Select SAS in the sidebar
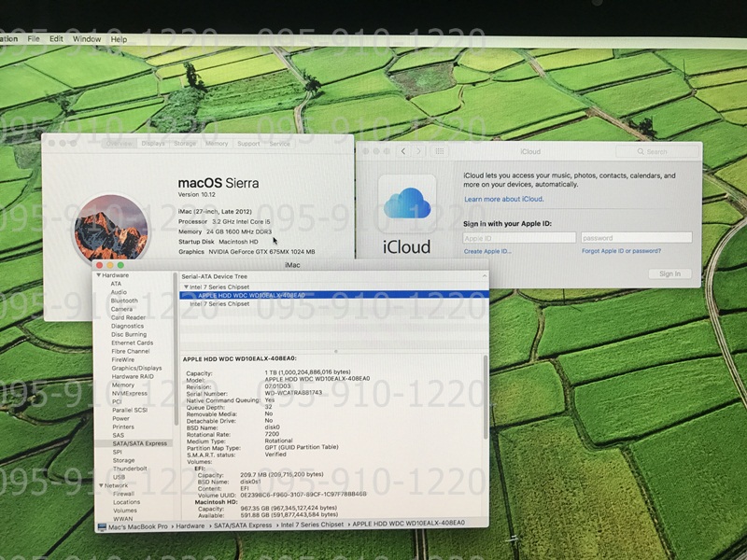 [119, 435]
